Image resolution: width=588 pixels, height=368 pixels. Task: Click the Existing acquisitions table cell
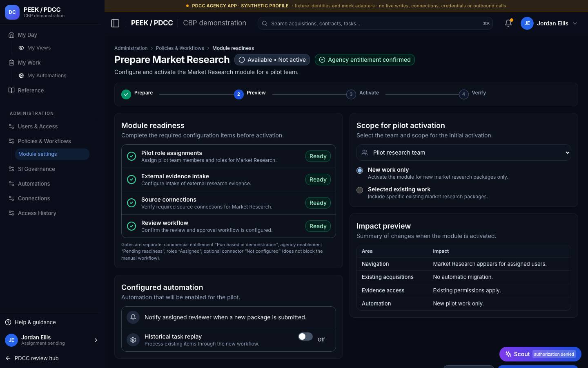point(388,277)
